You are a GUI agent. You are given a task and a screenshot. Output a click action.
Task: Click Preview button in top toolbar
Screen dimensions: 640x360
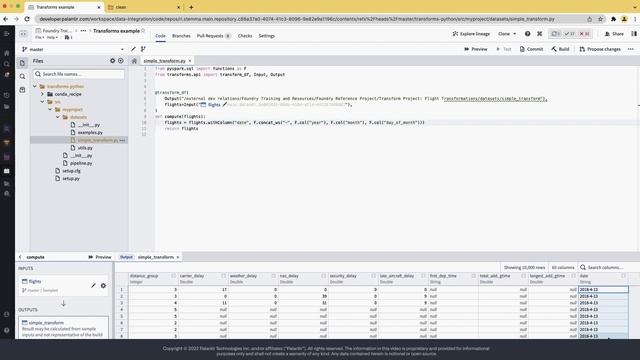(x=476, y=49)
